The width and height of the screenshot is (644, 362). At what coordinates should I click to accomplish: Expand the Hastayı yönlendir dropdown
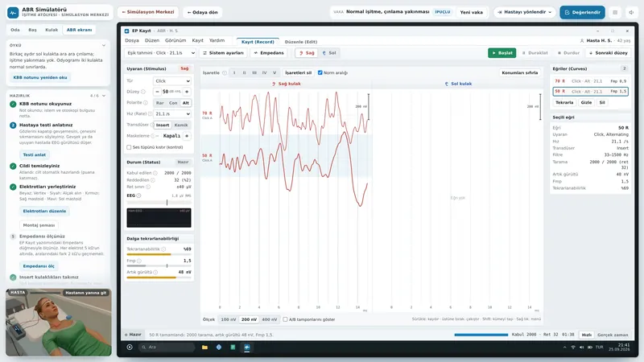click(525, 12)
